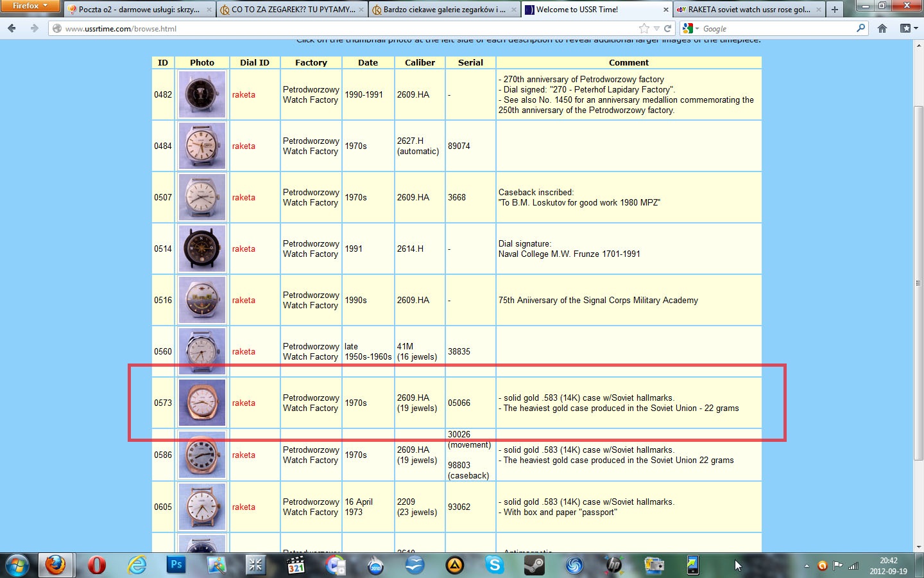The height and width of the screenshot is (578, 924).
Task: Click the Caliber column header
Action: coord(420,62)
